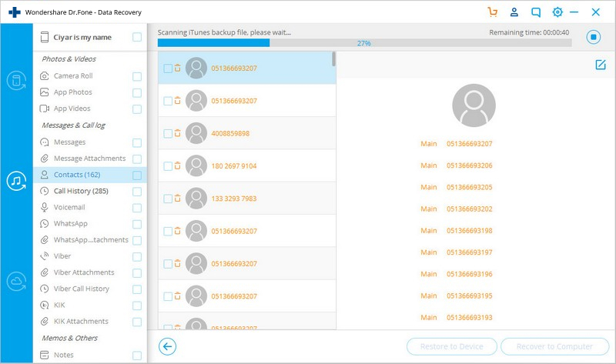Stop the iTunes backup scan
This screenshot has height=364, width=616.
tap(593, 37)
